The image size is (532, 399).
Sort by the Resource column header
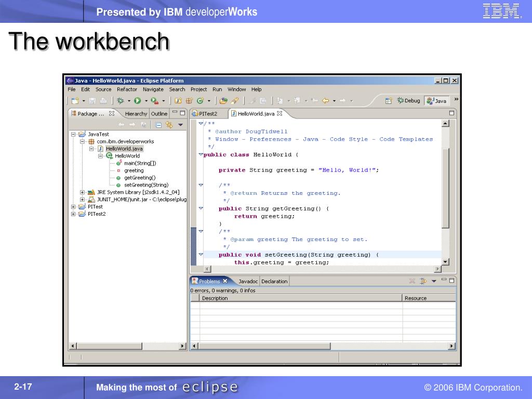tap(429, 298)
